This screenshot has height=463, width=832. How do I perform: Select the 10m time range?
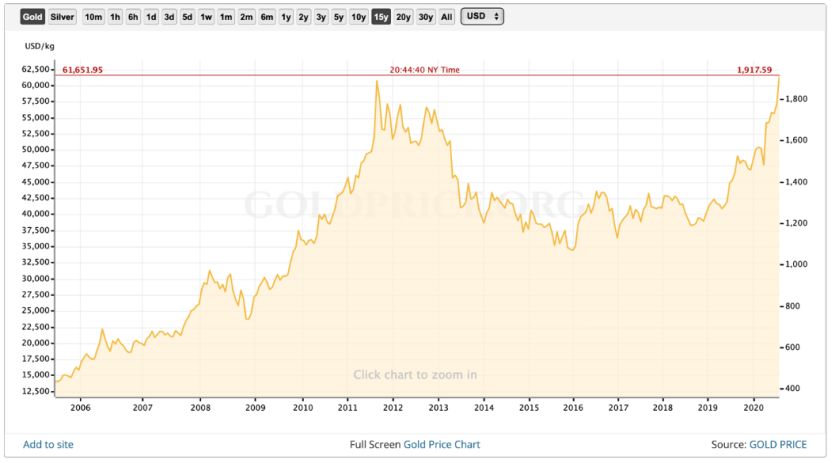93,17
